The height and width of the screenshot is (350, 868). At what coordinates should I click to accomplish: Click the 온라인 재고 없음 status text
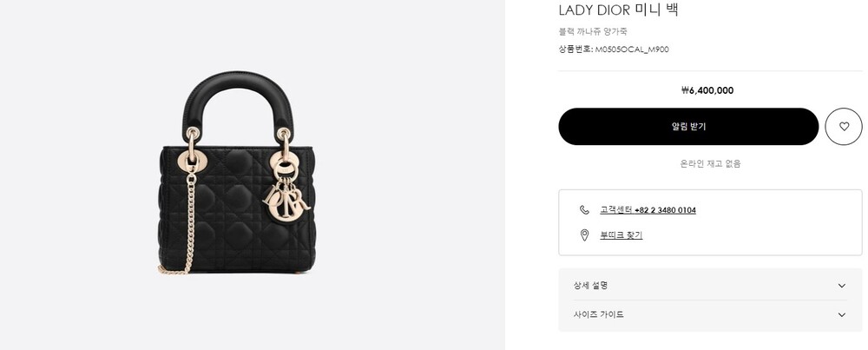tap(710, 163)
